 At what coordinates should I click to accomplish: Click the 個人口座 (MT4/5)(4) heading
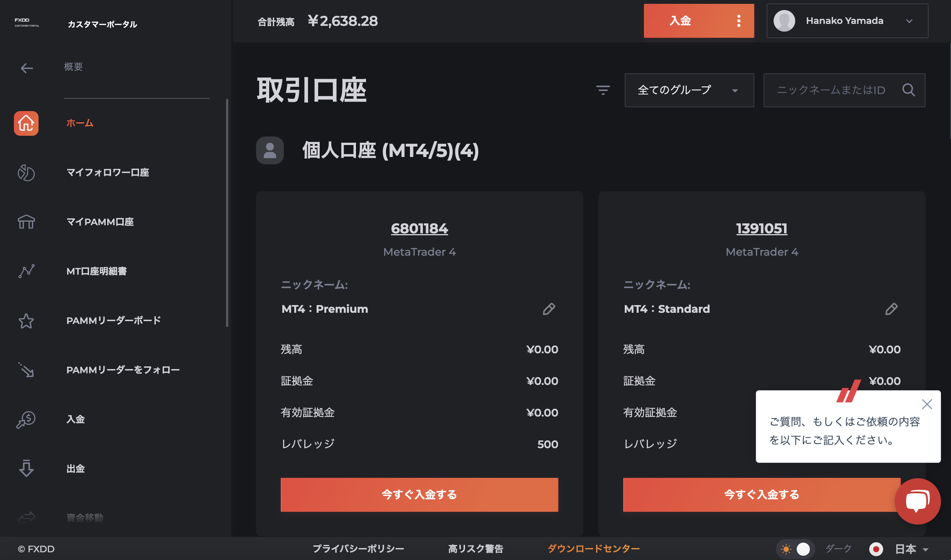click(391, 150)
